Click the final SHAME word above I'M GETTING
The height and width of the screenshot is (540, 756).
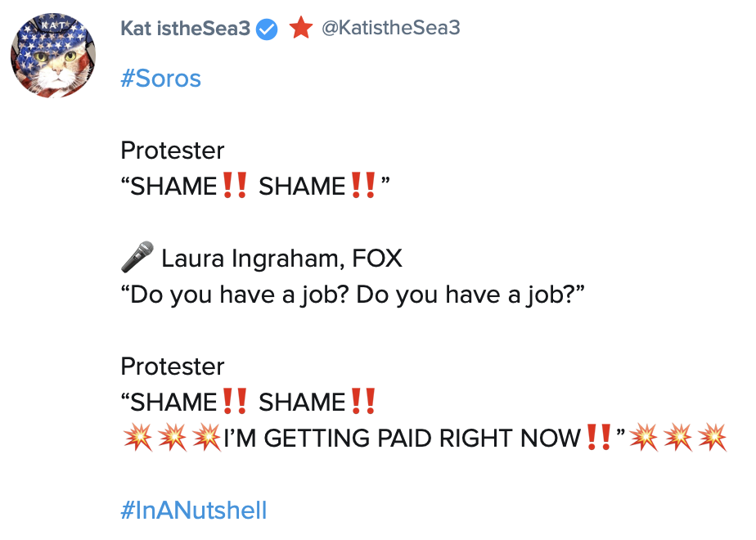point(302,403)
